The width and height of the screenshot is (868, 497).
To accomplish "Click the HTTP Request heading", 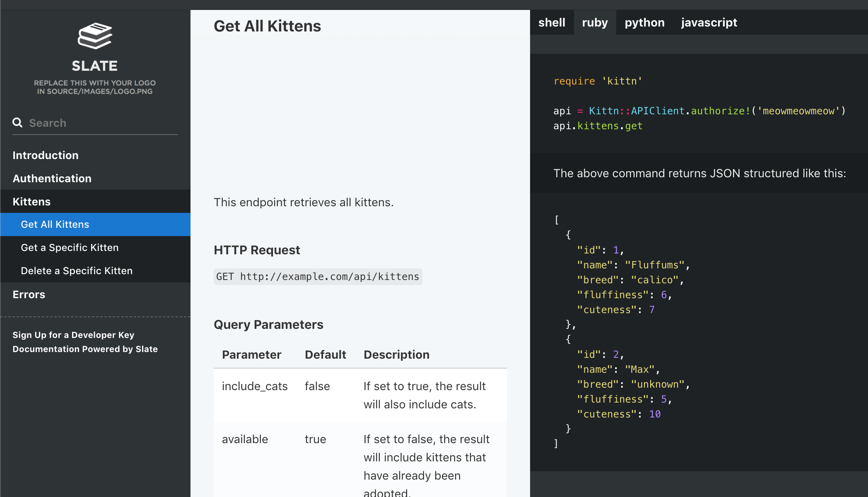I will (257, 250).
